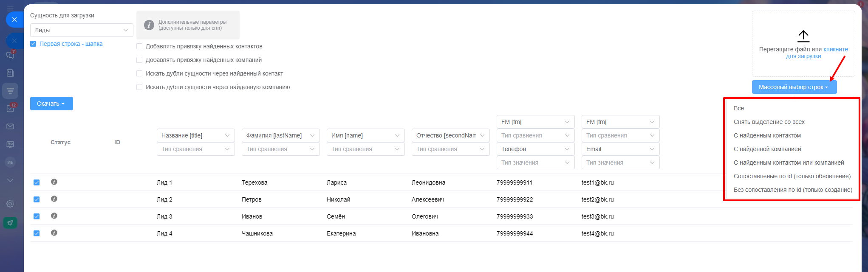
Task: Expand more sidebar items with the chevron
Action: [10, 180]
